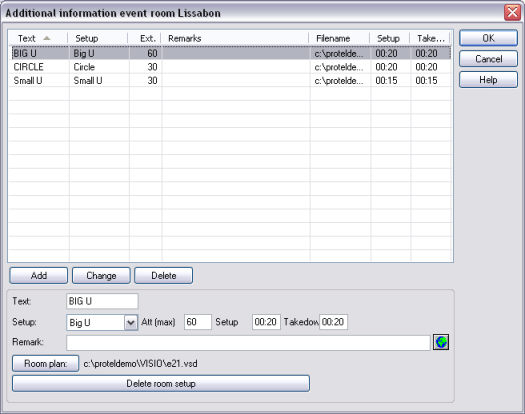
Task: Click filename cell in CIRCLE row
Action: point(339,67)
